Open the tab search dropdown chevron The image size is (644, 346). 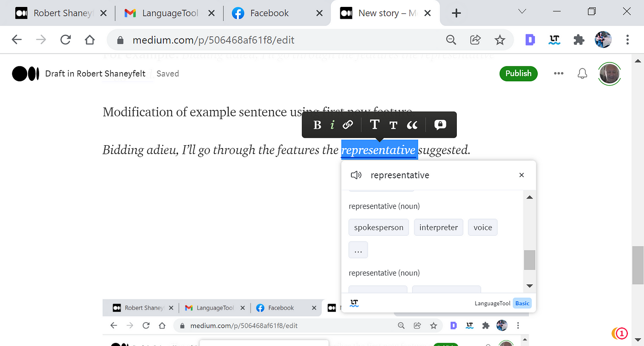(522, 12)
